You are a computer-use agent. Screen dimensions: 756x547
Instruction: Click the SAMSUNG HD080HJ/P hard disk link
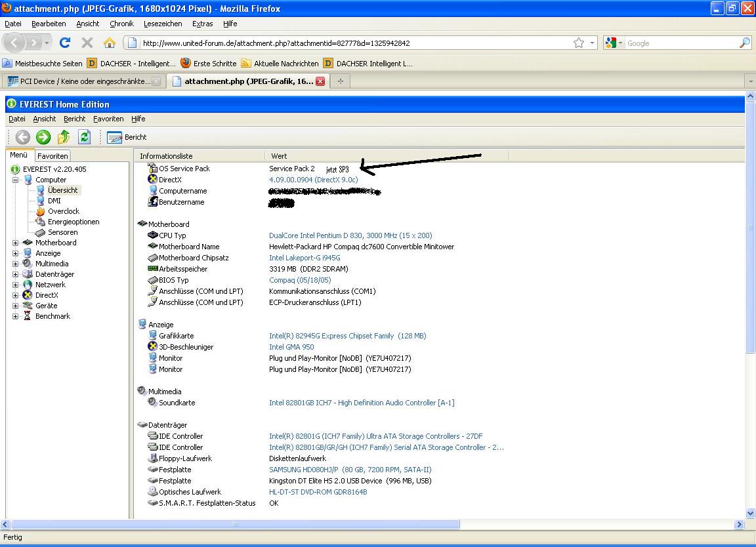[350, 470]
